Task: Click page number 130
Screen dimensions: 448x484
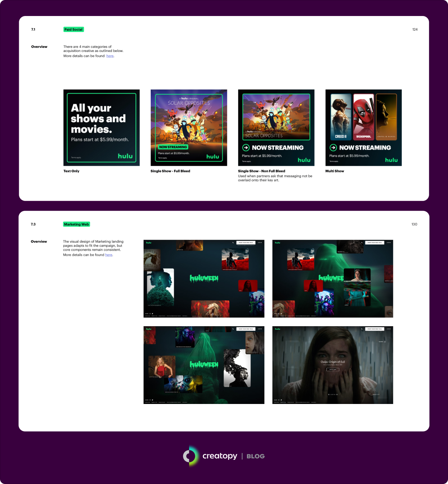Action: [x=414, y=224]
